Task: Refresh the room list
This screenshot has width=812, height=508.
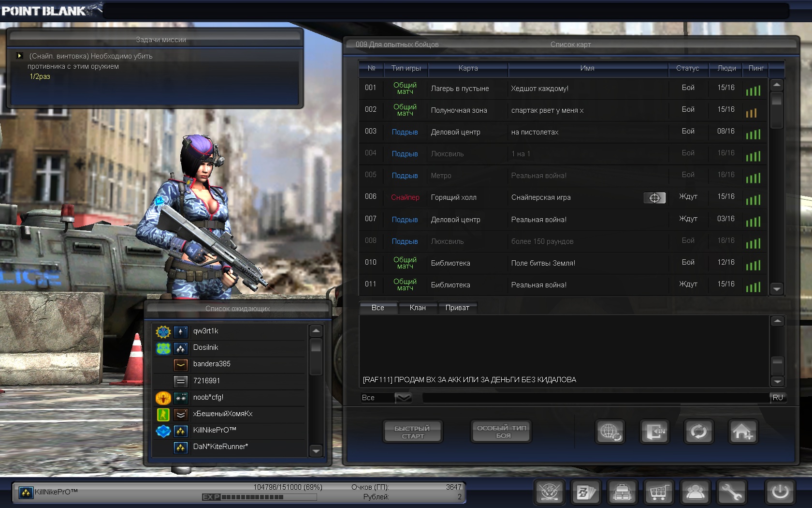Action: [x=698, y=432]
